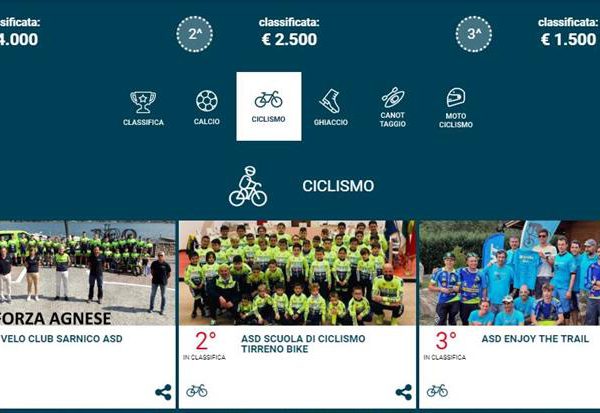The image size is (600, 413).
Task: Click bicycle icon on Enjoy The Trail card
Action: (437, 391)
